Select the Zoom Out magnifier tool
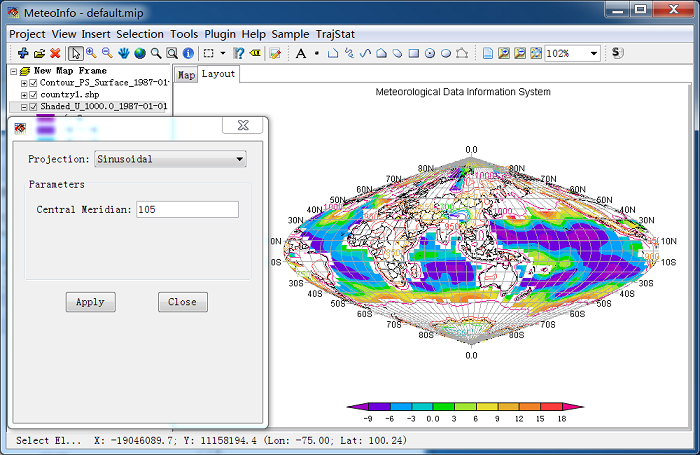Image resolution: width=700 pixels, height=455 pixels. pyautogui.click(x=108, y=53)
